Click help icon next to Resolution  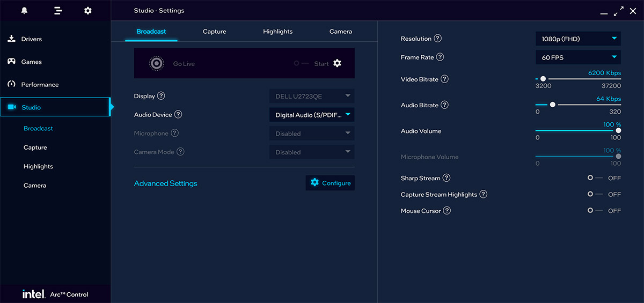(x=438, y=39)
